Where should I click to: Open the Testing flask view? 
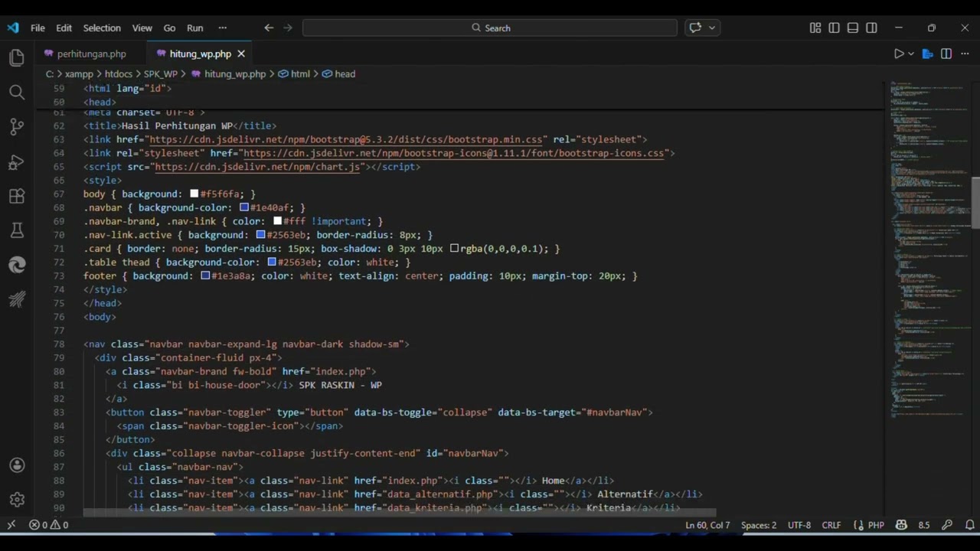coord(17,230)
